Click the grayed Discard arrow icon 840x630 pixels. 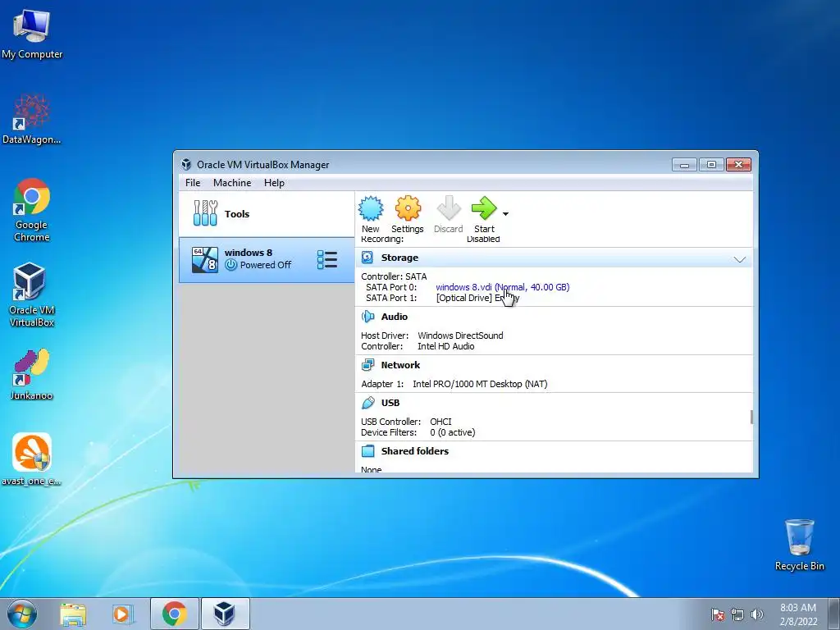[449, 208]
